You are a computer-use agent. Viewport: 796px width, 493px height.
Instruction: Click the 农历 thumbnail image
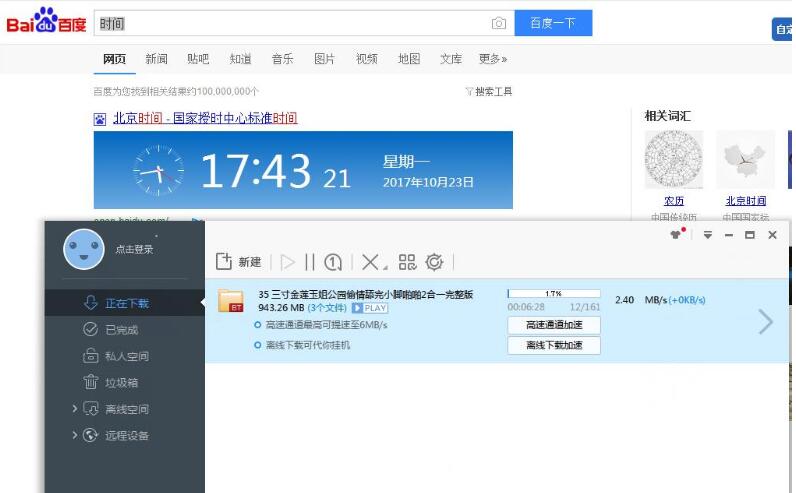[674, 159]
